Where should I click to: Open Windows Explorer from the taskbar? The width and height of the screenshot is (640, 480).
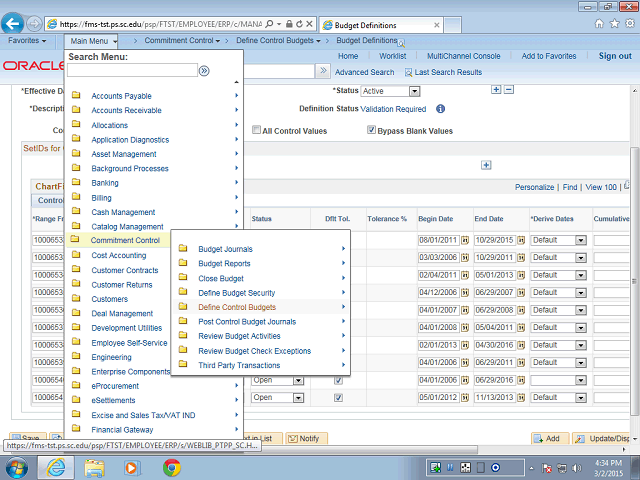coord(95,467)
